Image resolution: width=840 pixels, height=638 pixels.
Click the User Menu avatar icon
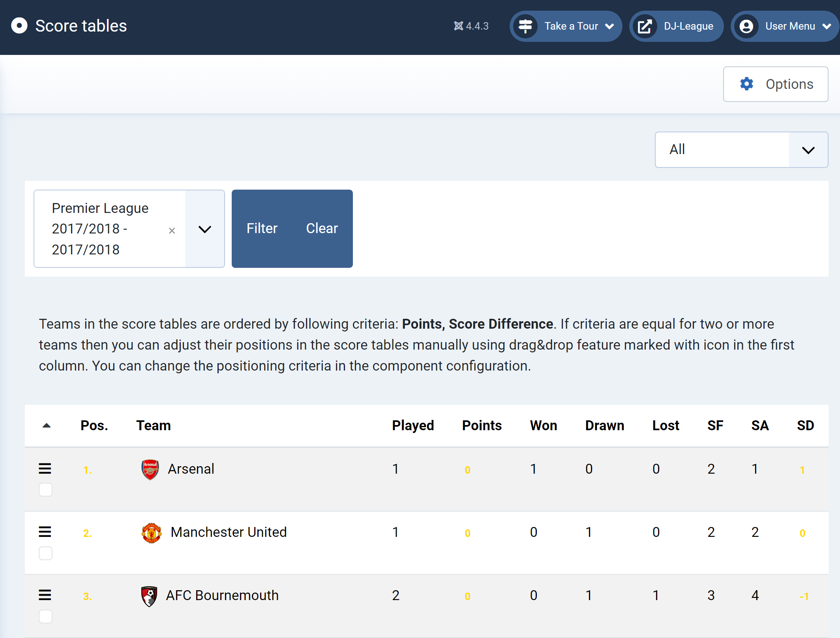pos(746,26)
